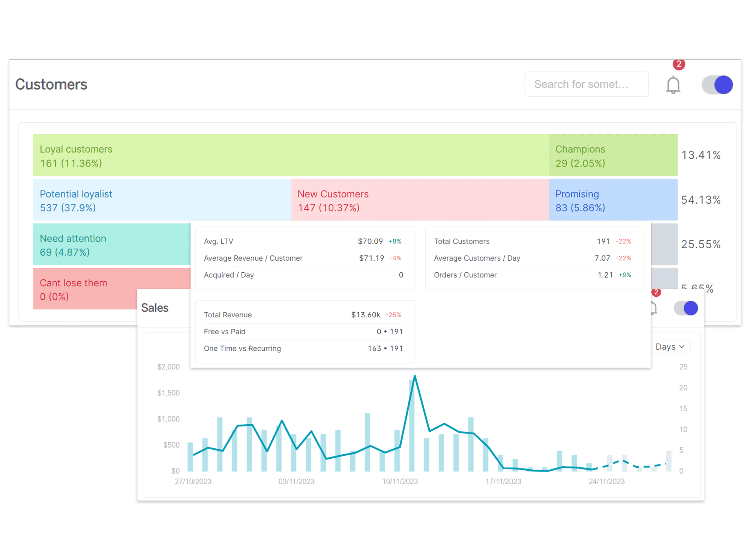750x560 pixels.
Task: Click the red notification badge showing 2
Action: 678,65
